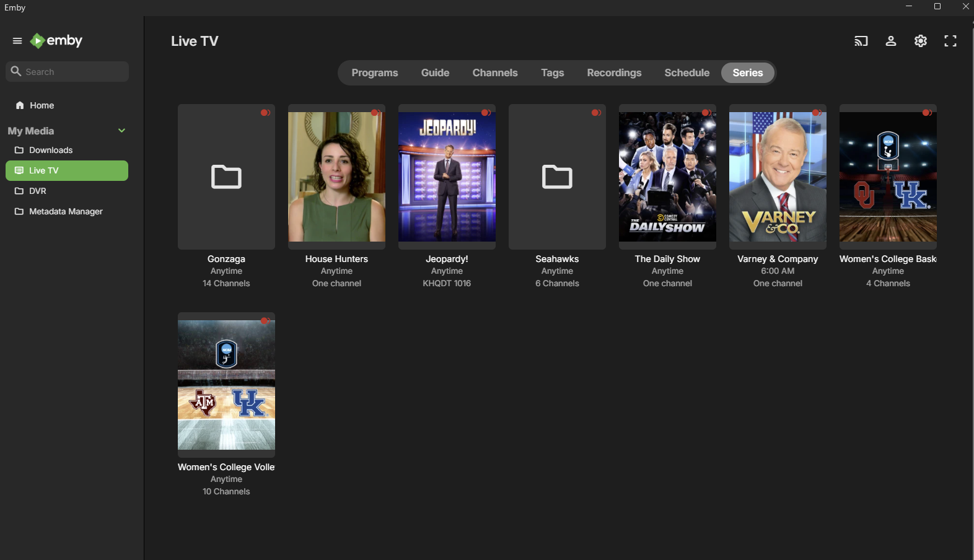Click the recording indicator on Women's College Volleyball card
Viewport: 974px width, 560px height.
(265, 321)
